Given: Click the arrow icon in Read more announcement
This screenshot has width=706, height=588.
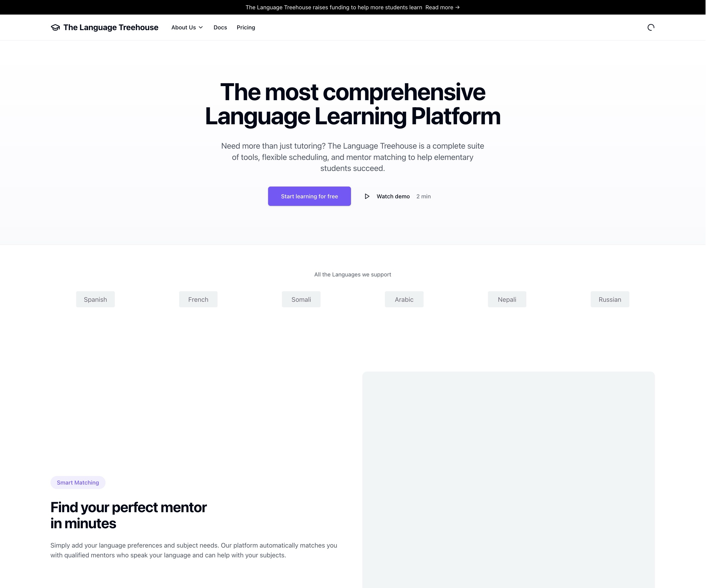Looking at the screenshot, I should click(458, 7).
